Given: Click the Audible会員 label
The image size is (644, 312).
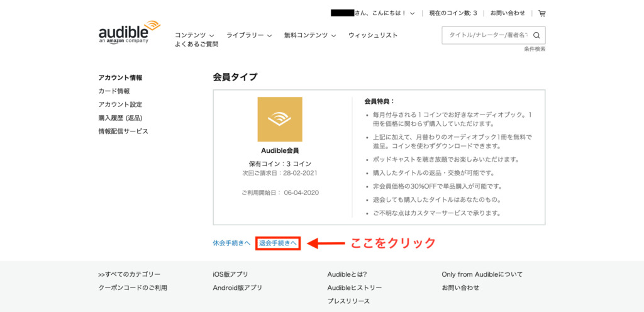Looking at the screenshot, I should point(280,151).
